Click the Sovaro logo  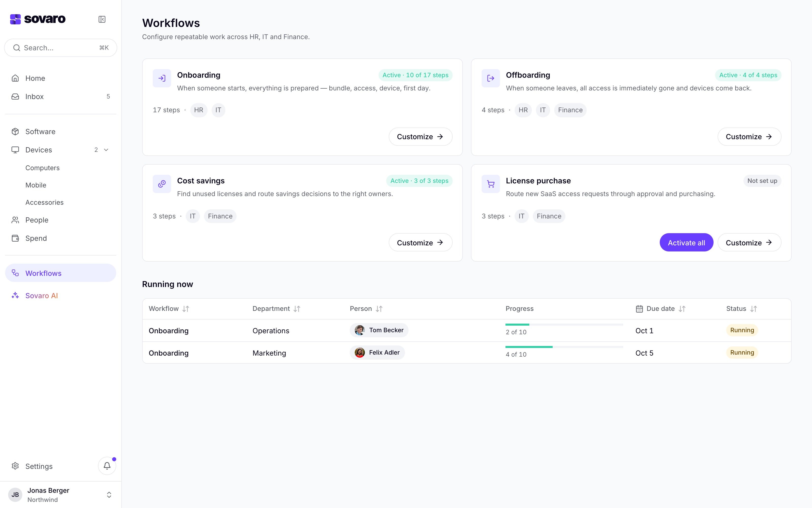[x=38, y=19]
